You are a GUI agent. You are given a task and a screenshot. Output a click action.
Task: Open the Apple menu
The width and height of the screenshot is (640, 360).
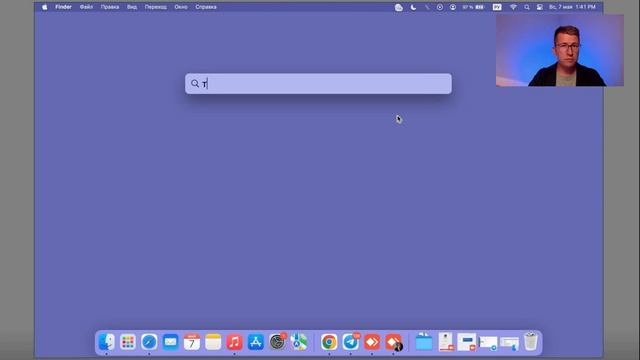[x=44, y=7]
